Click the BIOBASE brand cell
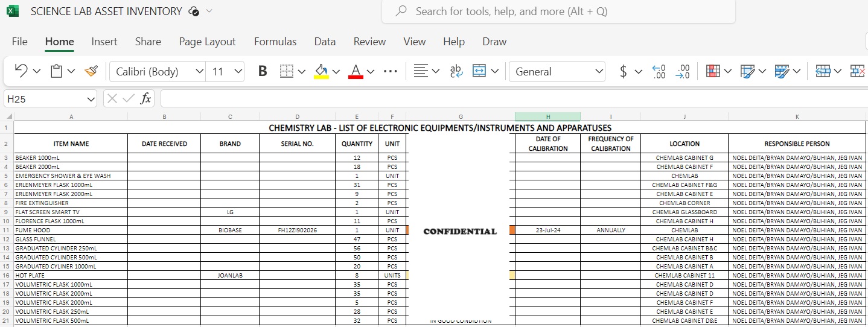The width and height of the screenshot is (868, 327). (230, 230)
